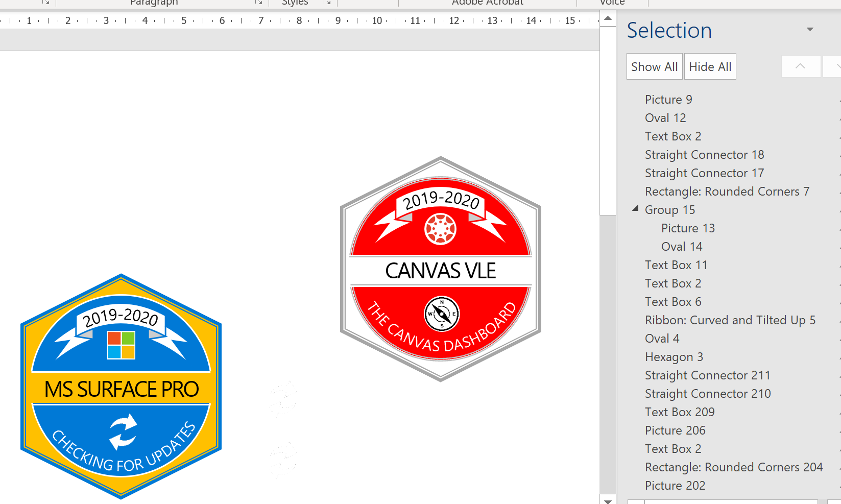Select Text Box 2 directly under Picture 206
This screenshot has height=504, width=841.
(x=673, y=449)
